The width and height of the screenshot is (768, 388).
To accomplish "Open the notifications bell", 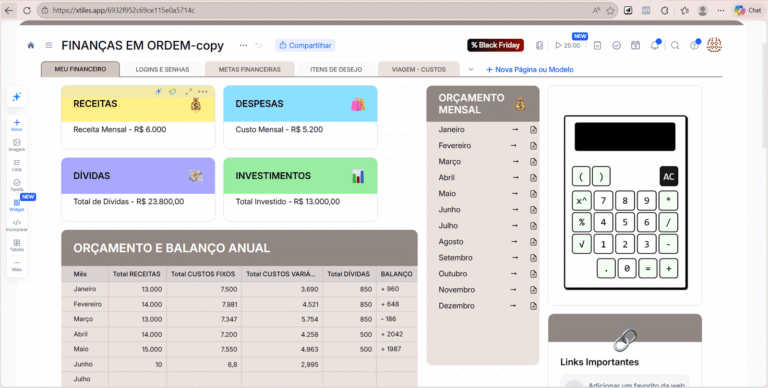I will click(x=655, y=45).
